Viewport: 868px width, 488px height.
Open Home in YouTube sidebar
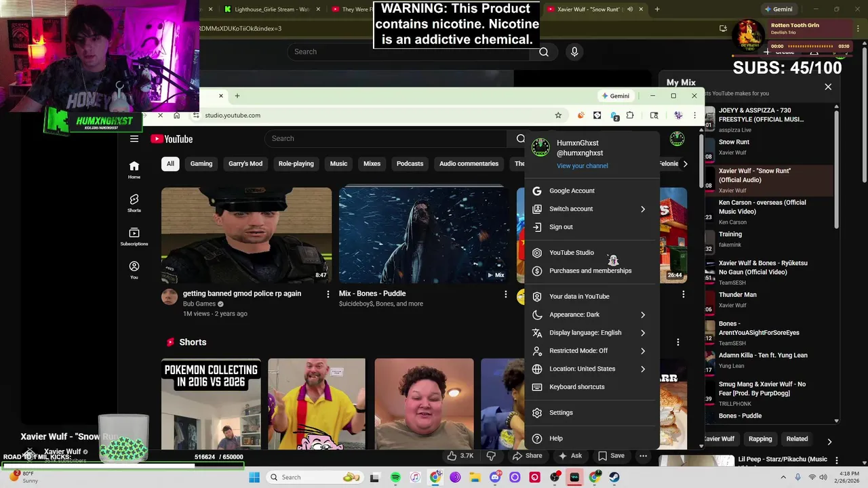tap(134, 170)
